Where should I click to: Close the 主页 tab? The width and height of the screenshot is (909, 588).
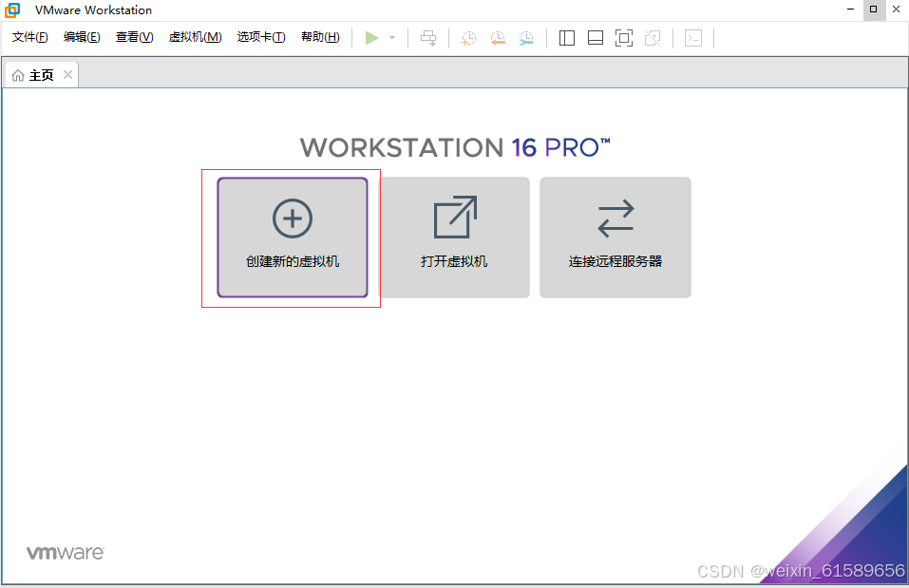(x=67, y=74)
